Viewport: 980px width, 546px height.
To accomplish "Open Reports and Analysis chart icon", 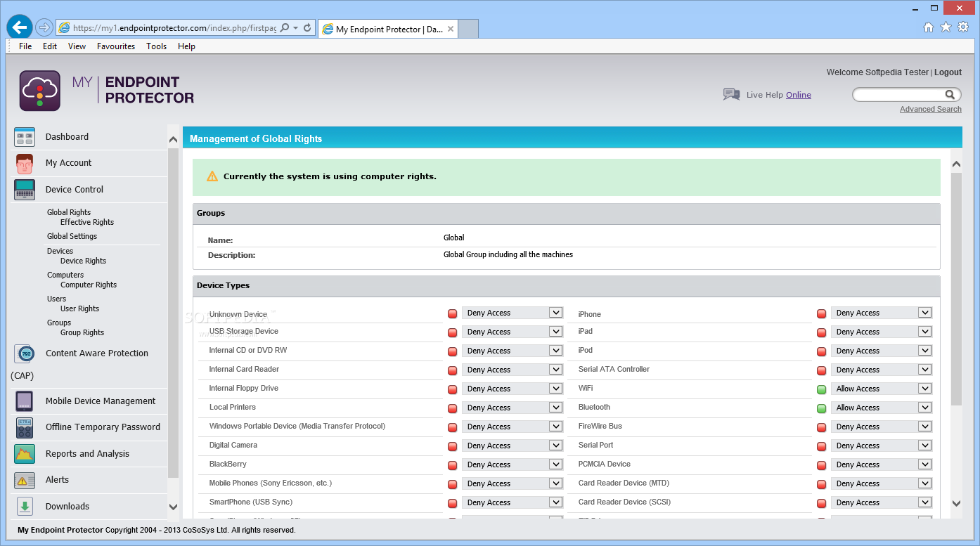I will (25, 454).
